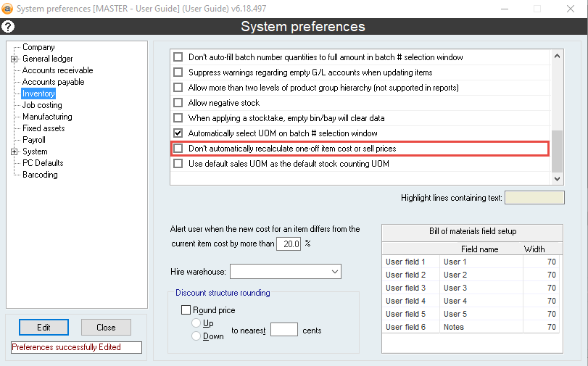The width and height of the screenshot is (588, 366).
Task: Click the User field 3 row label
Action: click(405, 288)
